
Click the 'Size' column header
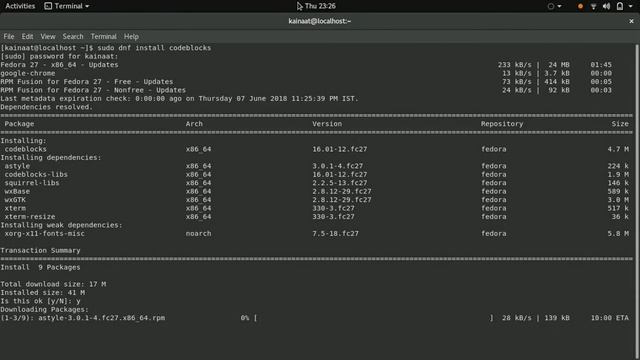(620, 124)
